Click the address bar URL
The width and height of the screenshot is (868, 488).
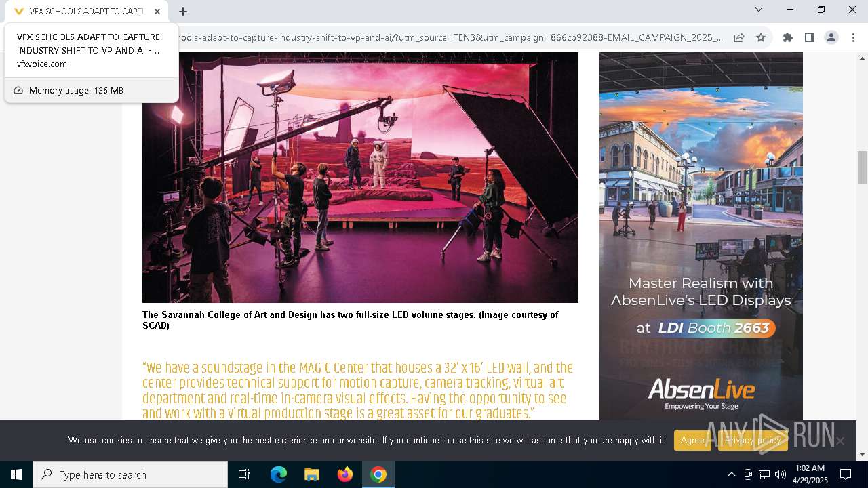coord(451,37)
